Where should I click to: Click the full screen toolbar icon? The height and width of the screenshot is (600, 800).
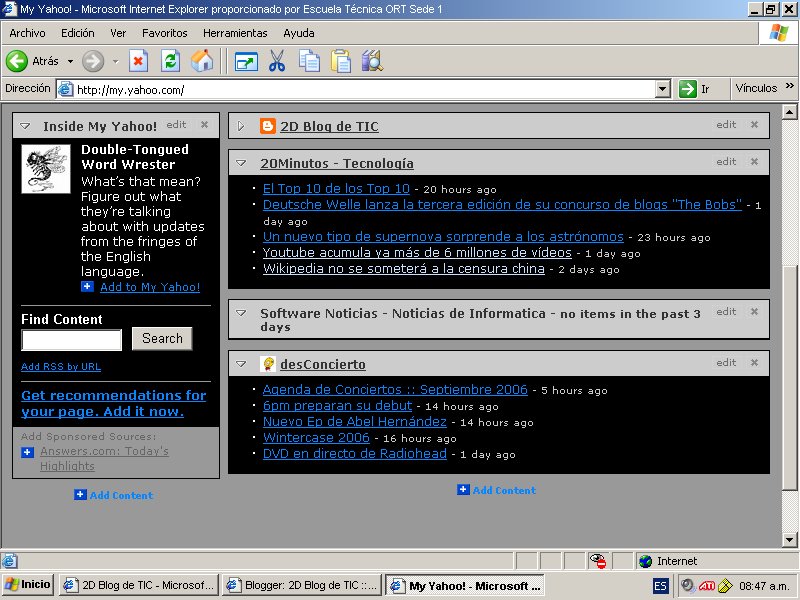(x=246, y=62)
